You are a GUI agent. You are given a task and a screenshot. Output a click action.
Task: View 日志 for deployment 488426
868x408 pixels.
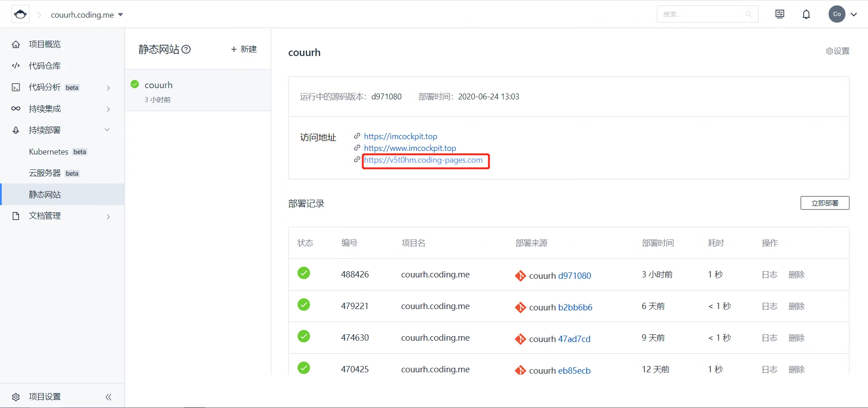tap(769, 275)
